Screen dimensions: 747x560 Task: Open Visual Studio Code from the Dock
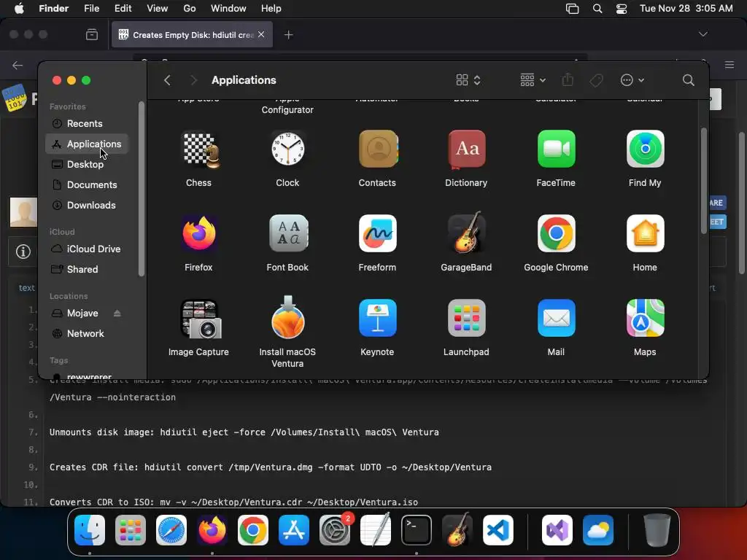[498, 530]
